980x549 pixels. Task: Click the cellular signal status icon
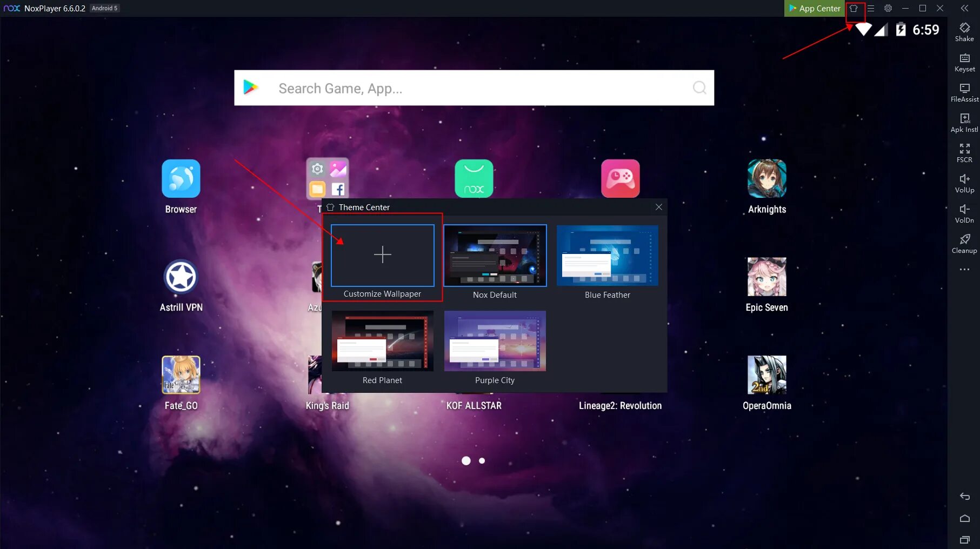[882, 30]
